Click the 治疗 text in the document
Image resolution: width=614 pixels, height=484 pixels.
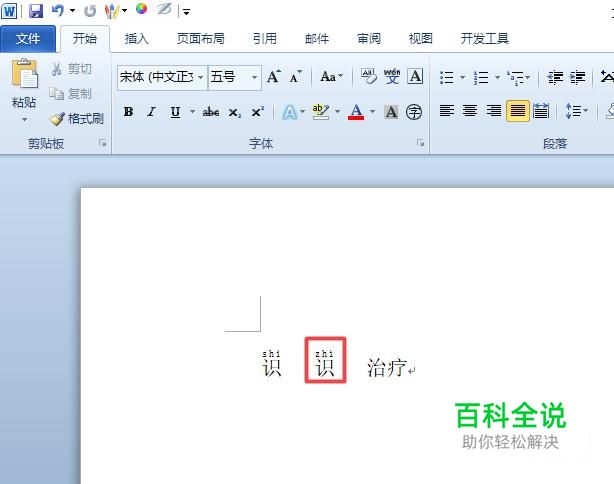[387, 368]
